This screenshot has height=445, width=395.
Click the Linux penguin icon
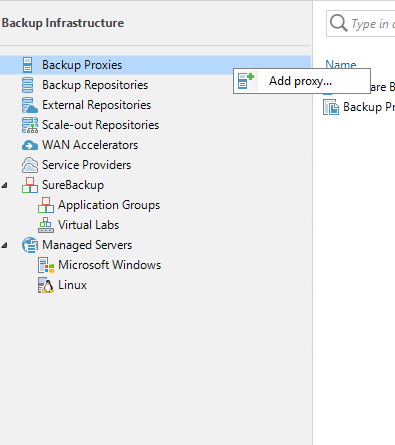[x=46, y=285]
